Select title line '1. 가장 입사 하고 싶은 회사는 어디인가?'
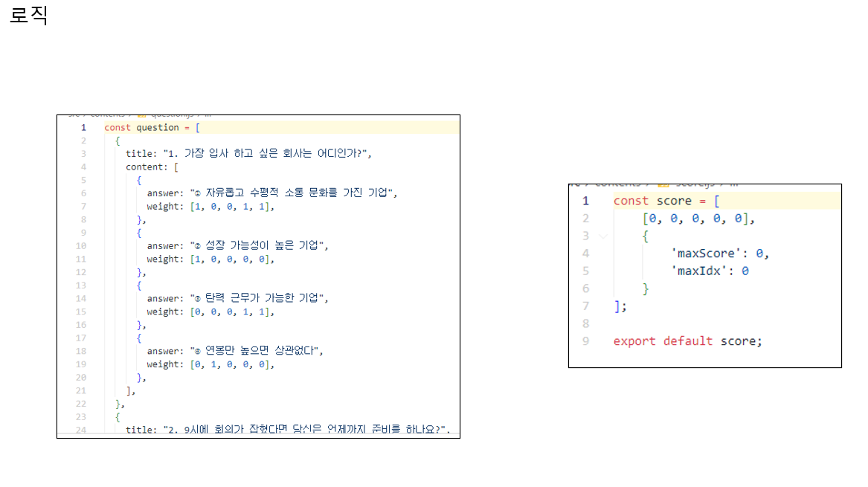Screen dimensions: 868x487 [248, 153]
